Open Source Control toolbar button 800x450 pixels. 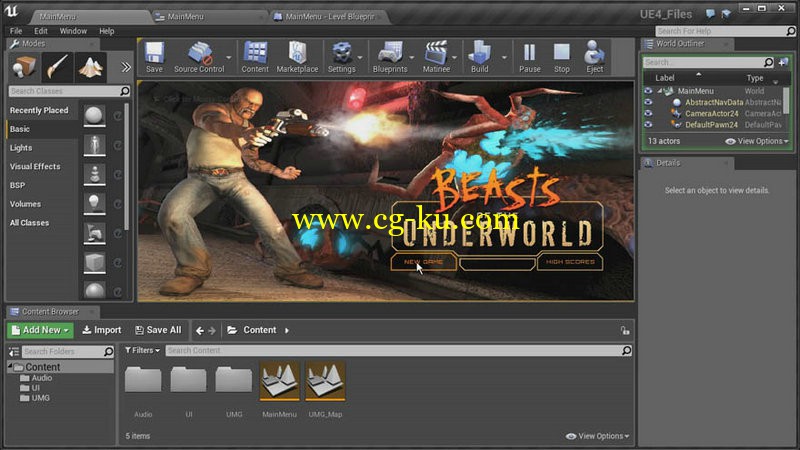[x=199, y=57]
